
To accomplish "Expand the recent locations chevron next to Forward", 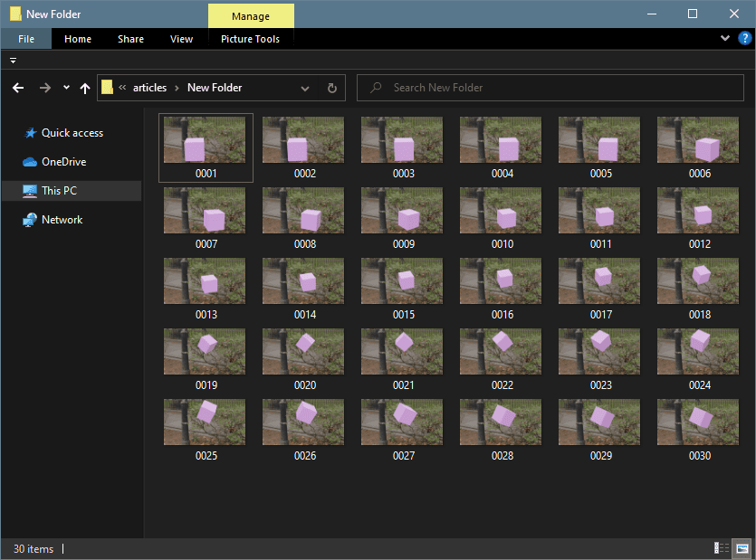I will pos(65,88).
